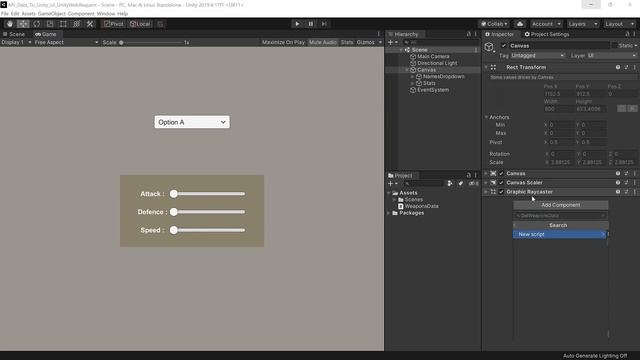The width and height of the screenshot is (640, 360).
Task: Open Rect Transform preset icon
Action: click(x=627, y=67)
